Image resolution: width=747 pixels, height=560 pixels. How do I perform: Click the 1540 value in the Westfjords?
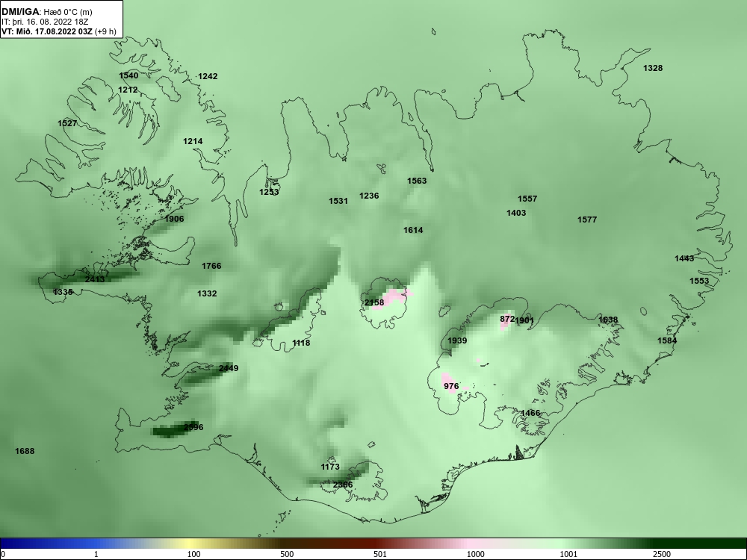coord(128,75)
